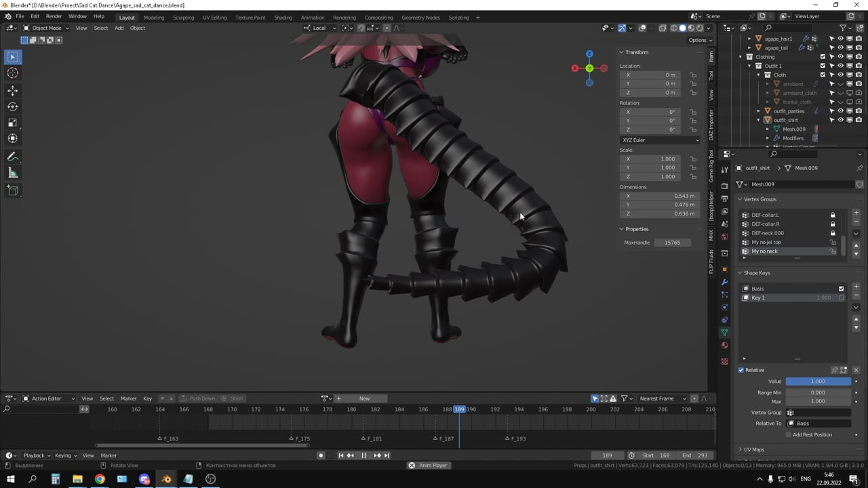Screen dimensions: 868x488
Task: Open the DAZ Importer sidebar tab
Action: coord(711,125)
